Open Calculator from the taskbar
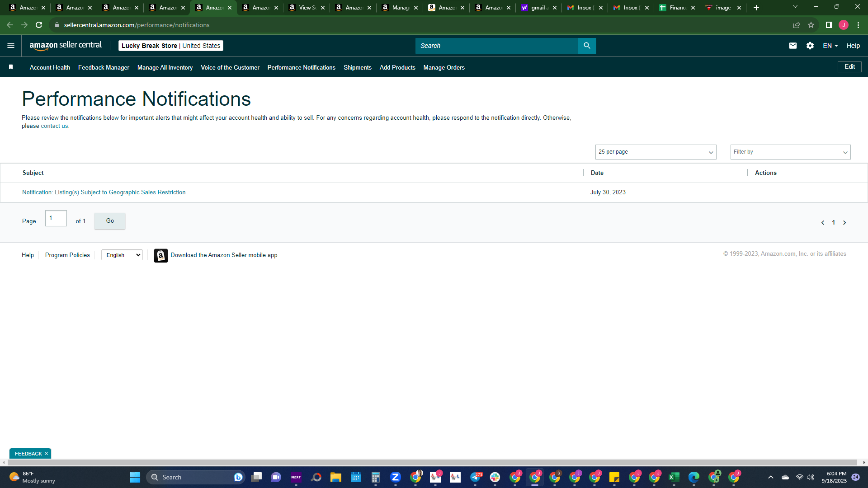The height and width of the screenshot is (488, 868). (x=375, y=477)
